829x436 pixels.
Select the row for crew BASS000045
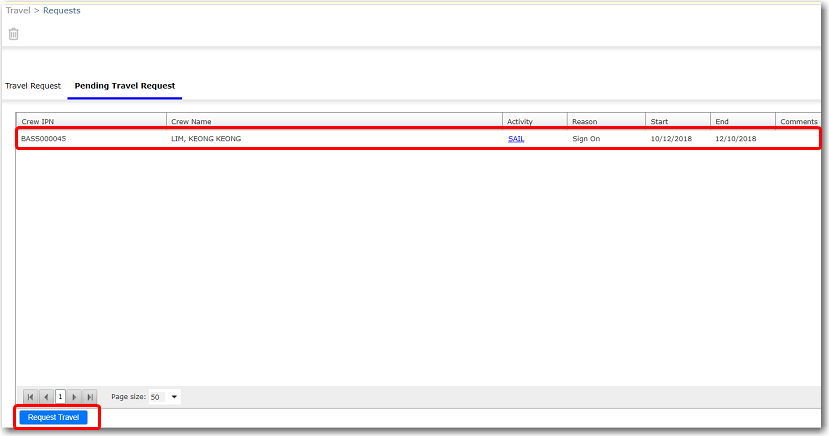[300, 139]
